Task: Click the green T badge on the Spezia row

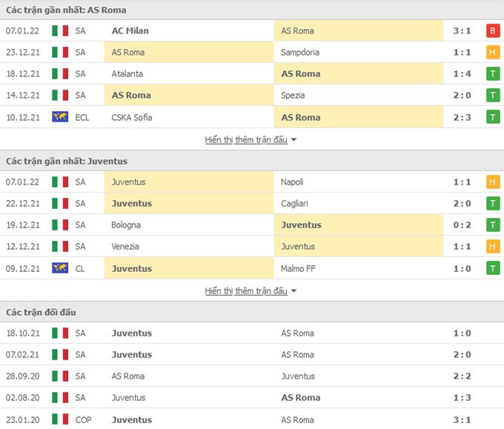Action: click(493, 96)
